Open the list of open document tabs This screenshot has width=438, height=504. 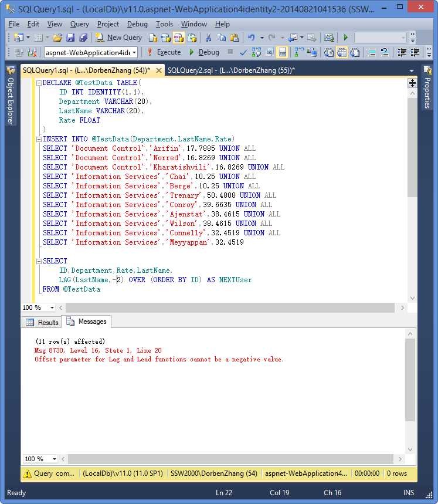(412, 70)
